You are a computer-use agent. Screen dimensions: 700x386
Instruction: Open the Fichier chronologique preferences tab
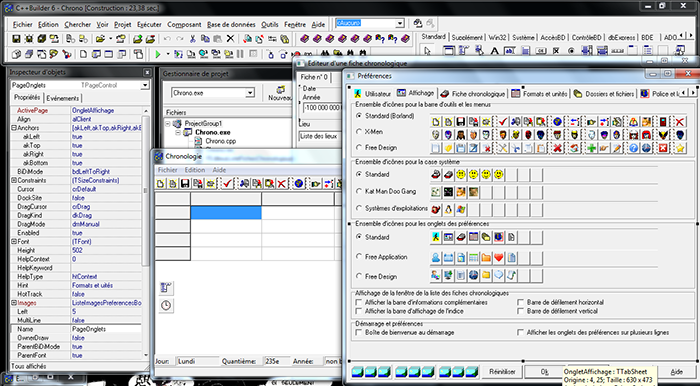click(x=473, y=94)
